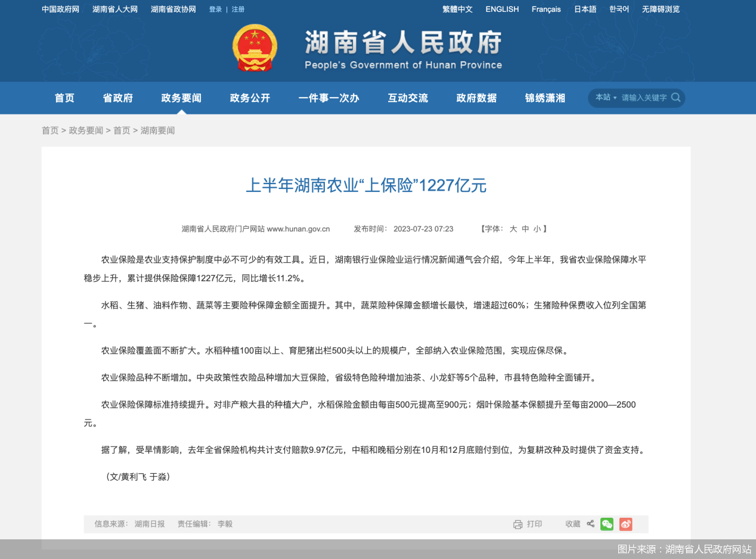Open the 本站 search scope dropdown
The image size is (756, 559).
(605, 98)
